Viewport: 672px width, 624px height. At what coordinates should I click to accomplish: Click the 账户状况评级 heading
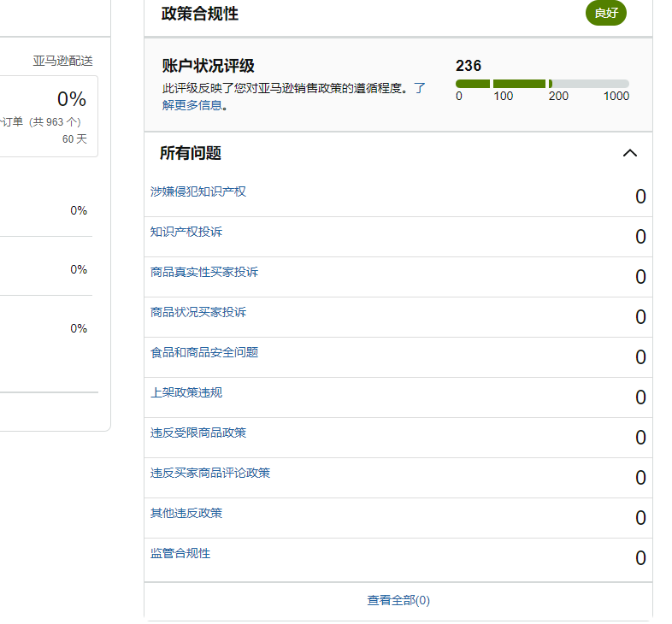(x=209, y=66)
